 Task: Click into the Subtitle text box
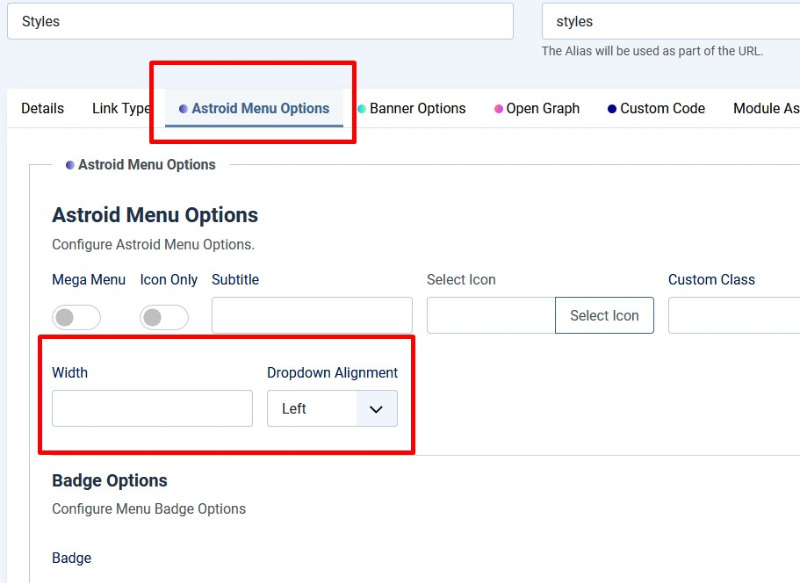point(312,315)
